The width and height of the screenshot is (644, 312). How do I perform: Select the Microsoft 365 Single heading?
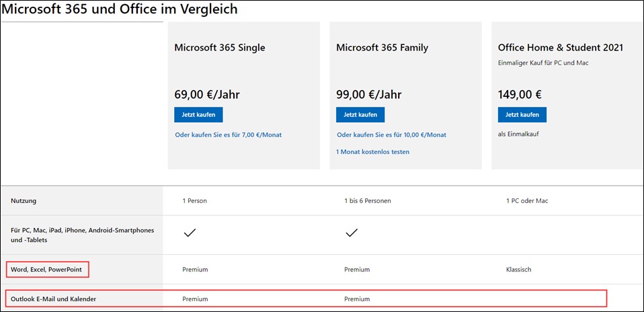coord(220,48)
